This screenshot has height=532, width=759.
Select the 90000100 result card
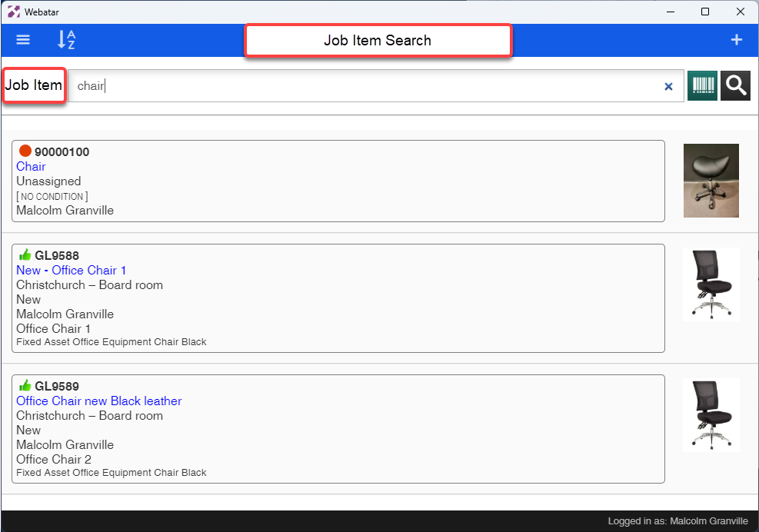coord(338,181)
